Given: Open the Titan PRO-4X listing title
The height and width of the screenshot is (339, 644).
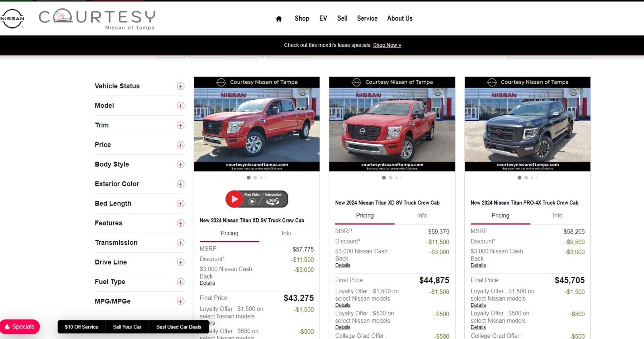Looking at the screenshot, I should pos(524,203).
